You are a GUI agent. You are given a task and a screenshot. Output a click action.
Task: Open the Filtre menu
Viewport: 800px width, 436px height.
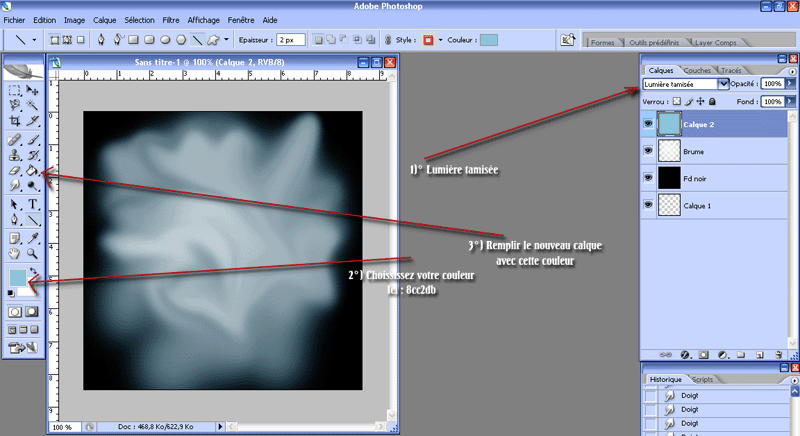[x=171, y=20]
